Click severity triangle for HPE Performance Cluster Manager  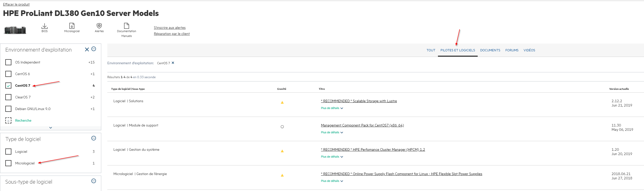[x=282, y=151]
